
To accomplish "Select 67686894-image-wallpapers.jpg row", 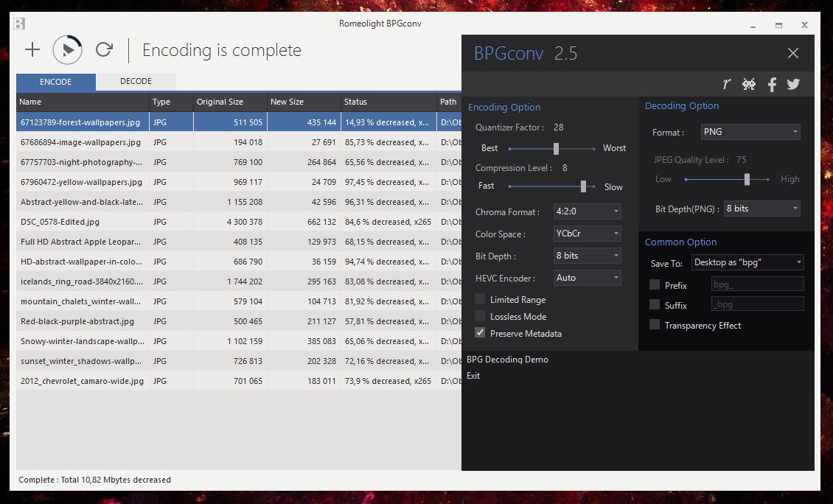I will pyautogui.click(x=239, y=142).
